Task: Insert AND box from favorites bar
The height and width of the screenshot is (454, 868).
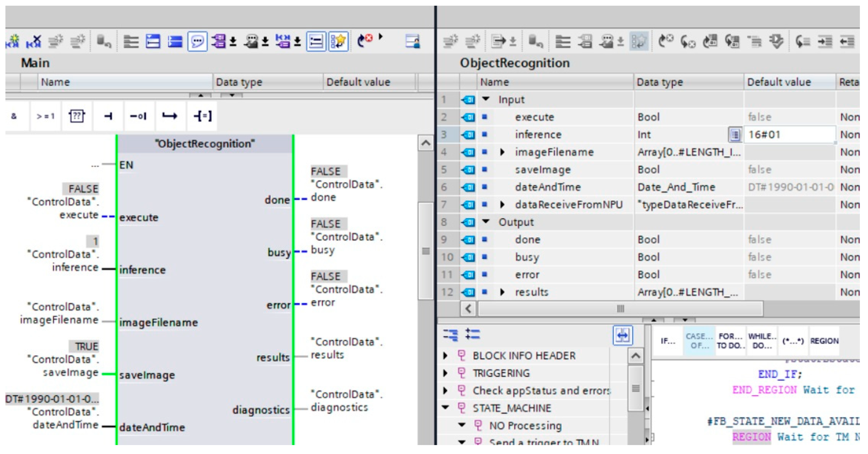Action: point(14,116)
